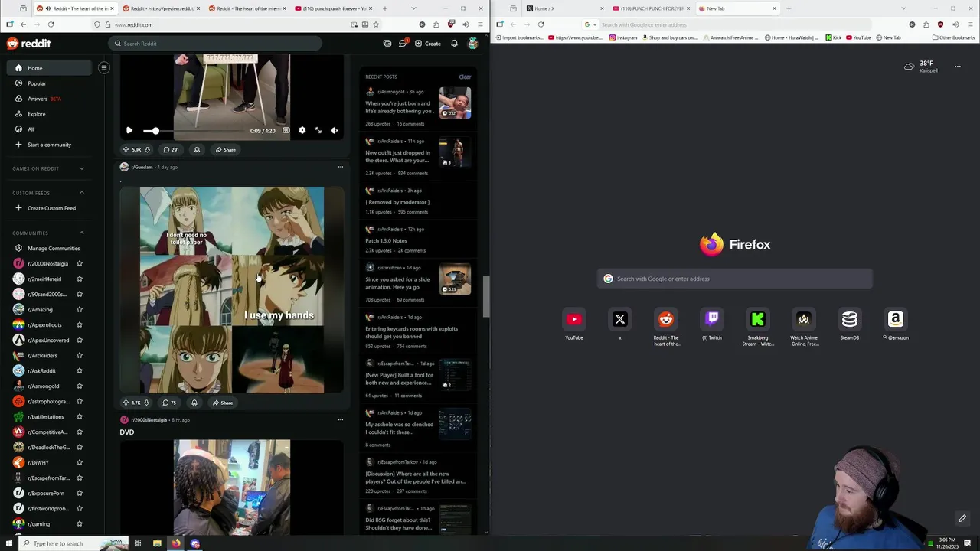The width and height of the screenshot is (980, 551).
Task: Open the YouTube shortcut tile on the new tab page
Action: pyautogui.click(x=574, y=325)
